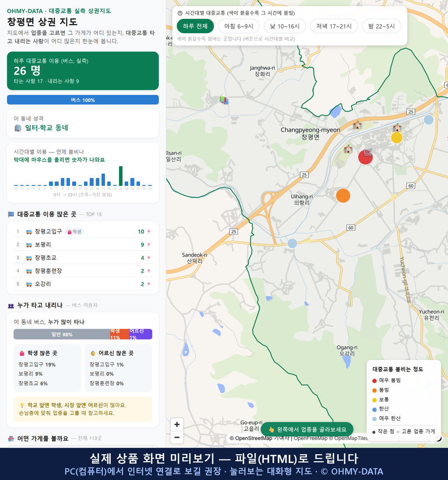Click school icon right of Changpyeong-myeon label
The image size is (448, 480).
pos(357,125)
